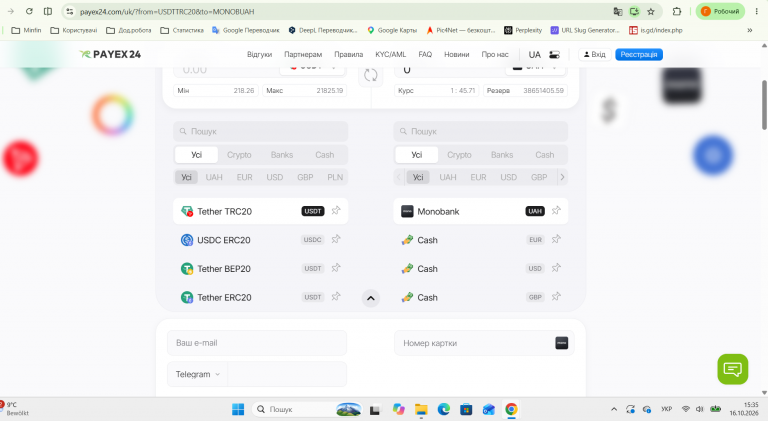Open FAQ page
The image size is (768, 421).
click(x=425, y=54)
